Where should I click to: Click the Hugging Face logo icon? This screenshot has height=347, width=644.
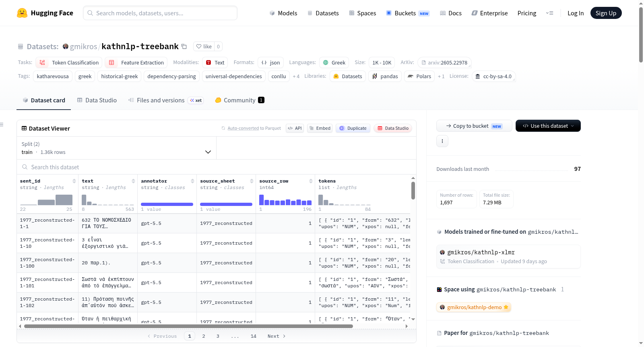[x=22, y=13]
